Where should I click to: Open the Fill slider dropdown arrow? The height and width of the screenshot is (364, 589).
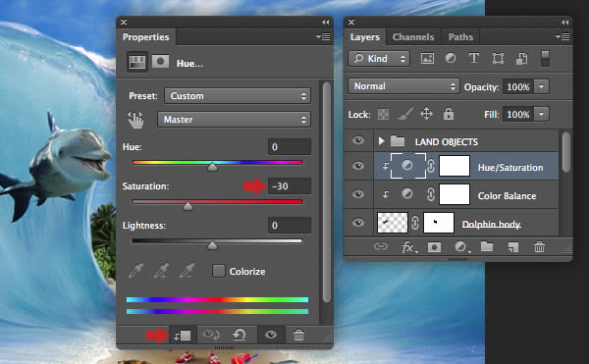[x=541, y=114]
